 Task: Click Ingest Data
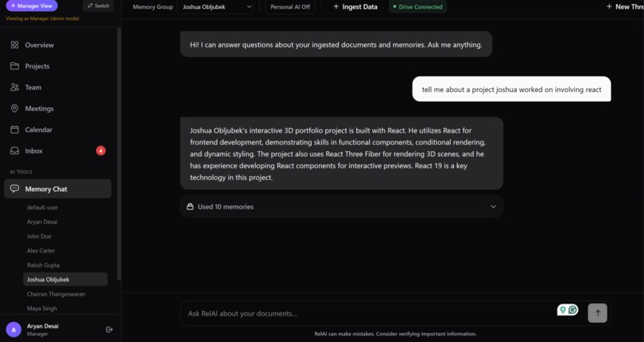[x=356, y=6]
